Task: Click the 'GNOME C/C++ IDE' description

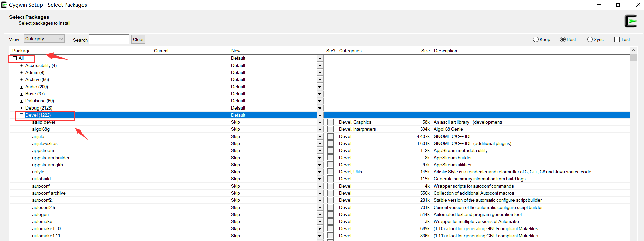Action: coord(453,137)
